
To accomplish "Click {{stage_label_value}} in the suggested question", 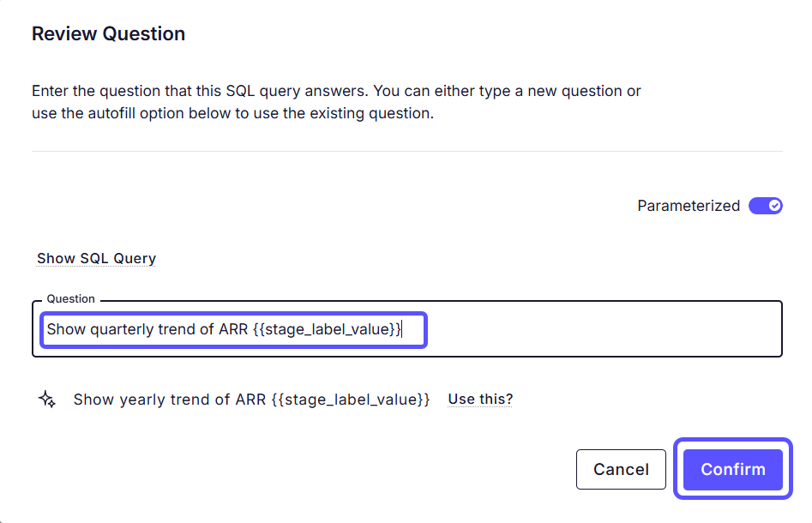I will point(349,399).
